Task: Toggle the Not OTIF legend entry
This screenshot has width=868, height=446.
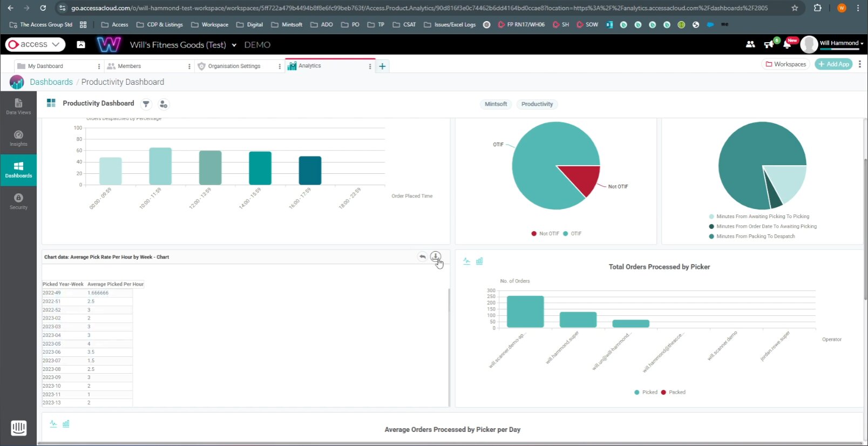Action: click(545, 234)
